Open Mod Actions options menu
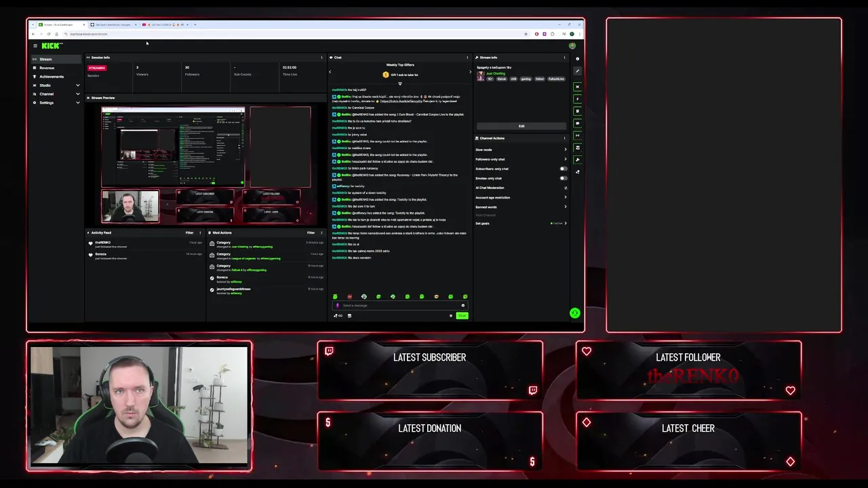868x488 pixels. (x=321, y=232)
